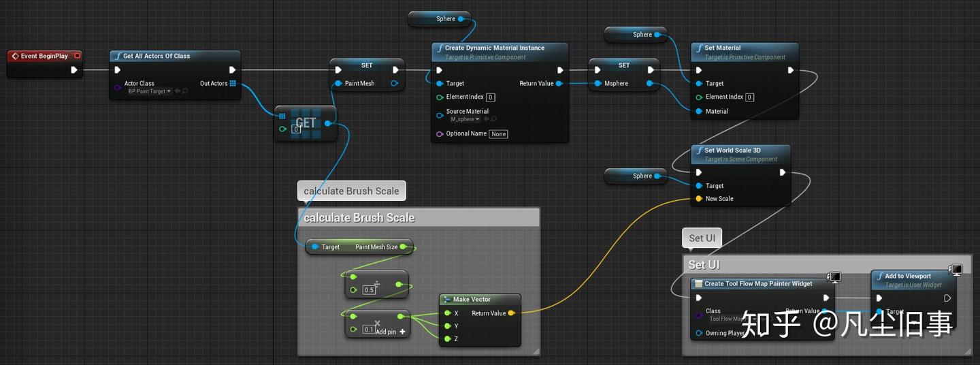Click Set World Scale 3D Target pin
980x365 pixels.
(698, 186)
